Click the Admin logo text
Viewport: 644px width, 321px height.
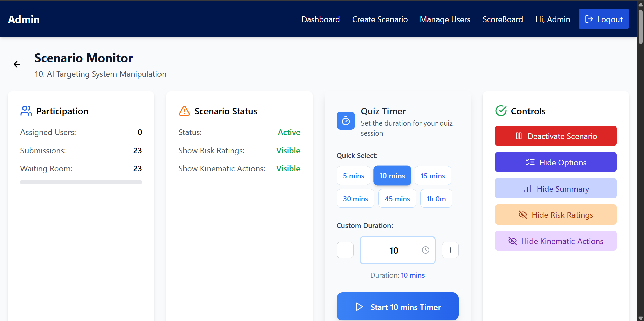24,19
